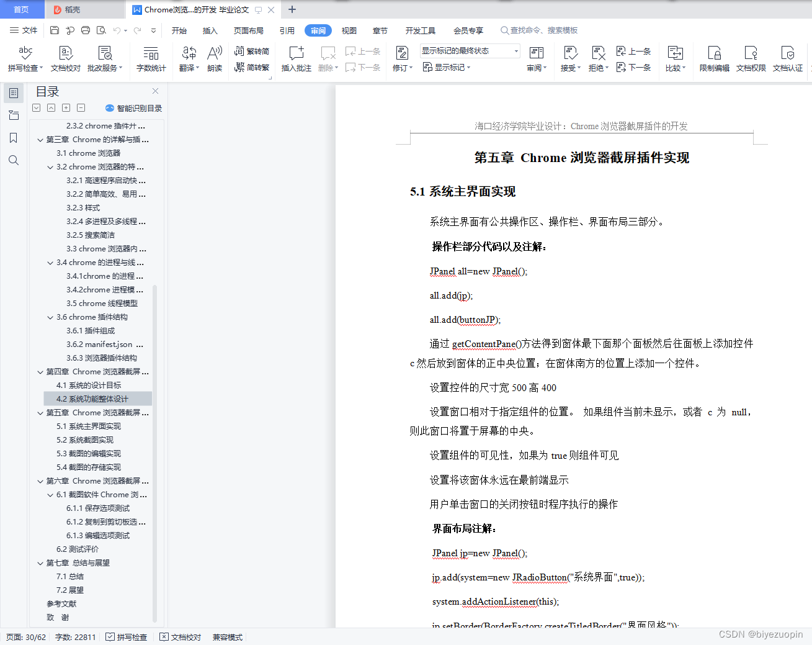Click the restrict editing icon (限制编辑)

click(715, 59)
